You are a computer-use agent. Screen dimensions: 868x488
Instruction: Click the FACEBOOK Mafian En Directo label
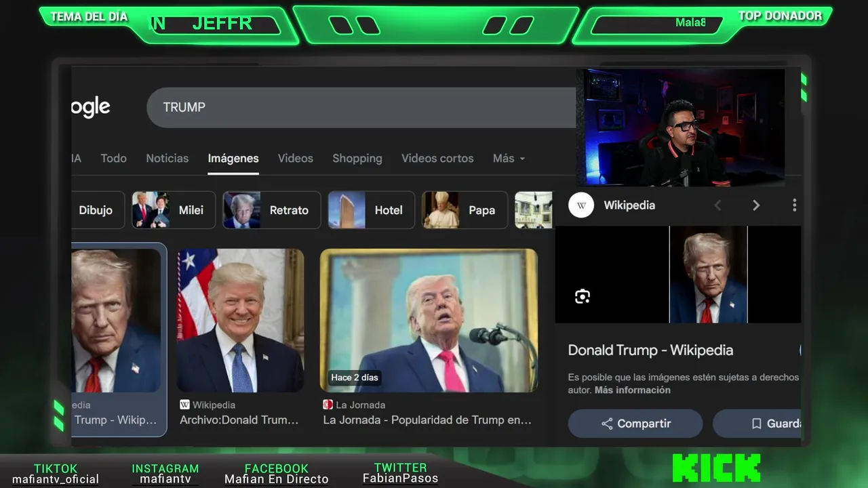tap(277, 474)
